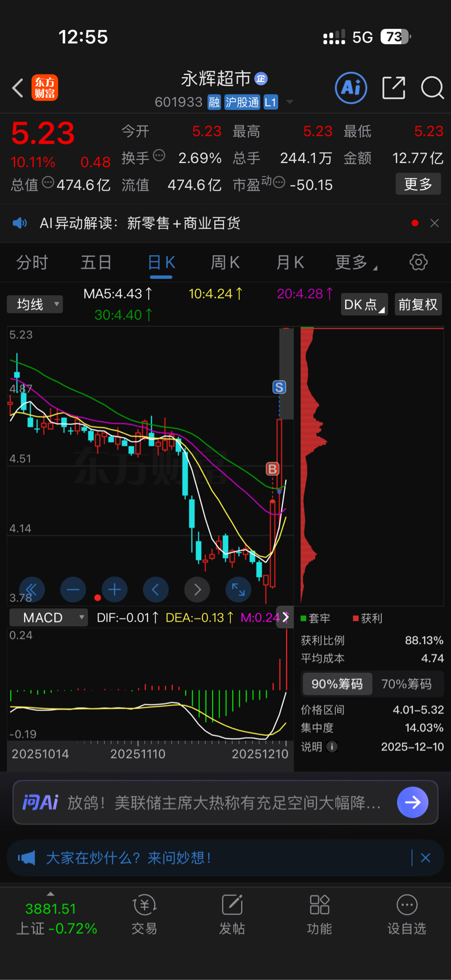Viewport: 451px width, 980px height.
Task: Select the 90%筹码 option
Action: point(337,684)
